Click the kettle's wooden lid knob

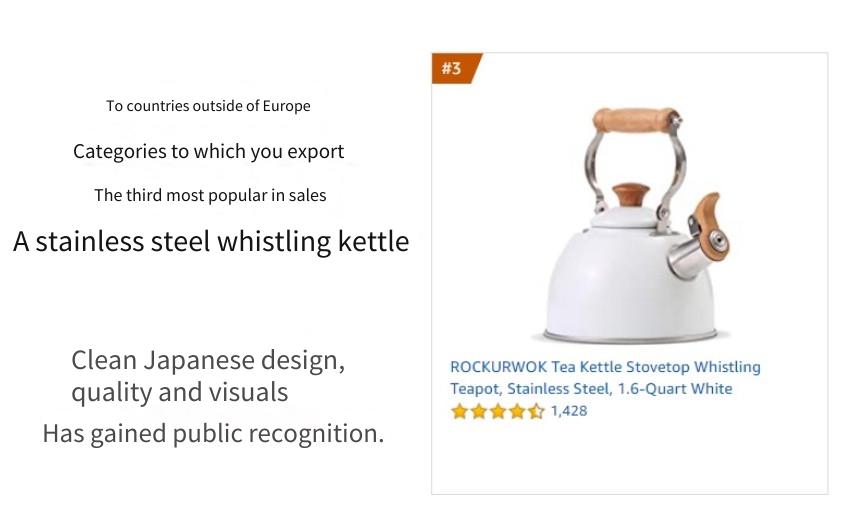(631, 195)
